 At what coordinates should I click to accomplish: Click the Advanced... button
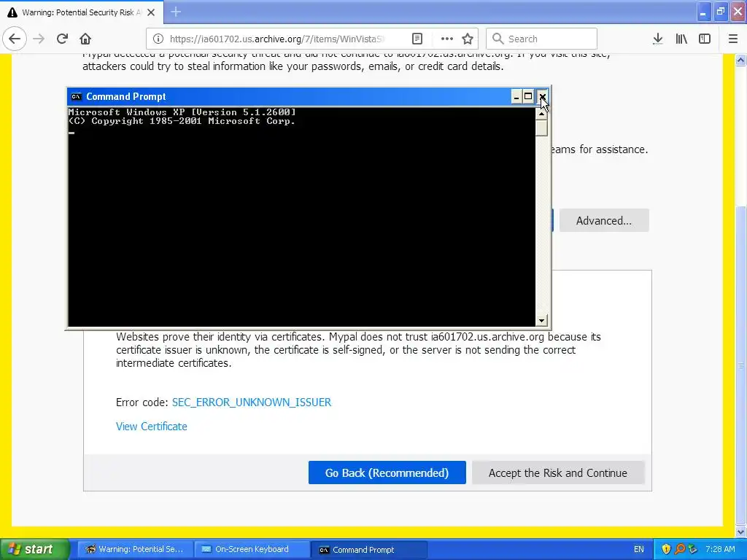(x=604, y=220)
